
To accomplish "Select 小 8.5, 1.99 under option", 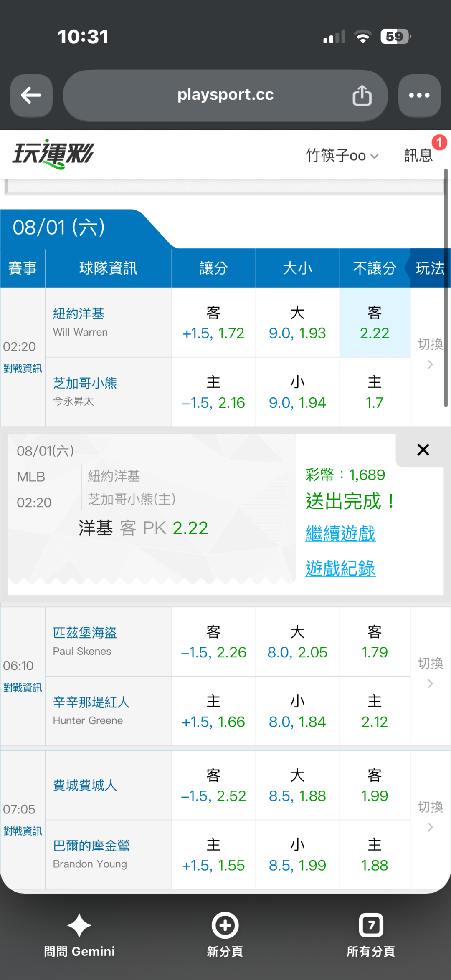I will [x=297, y=855].
